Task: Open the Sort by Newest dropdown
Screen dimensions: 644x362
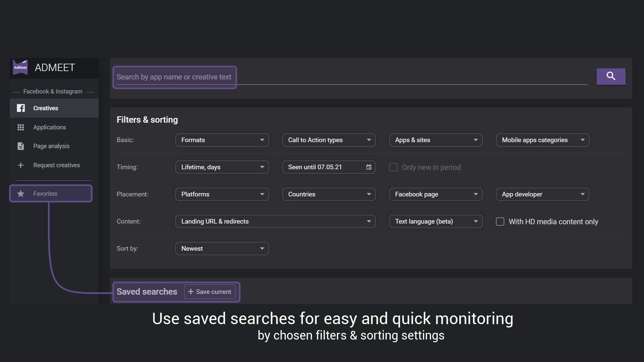Action: 222,249
